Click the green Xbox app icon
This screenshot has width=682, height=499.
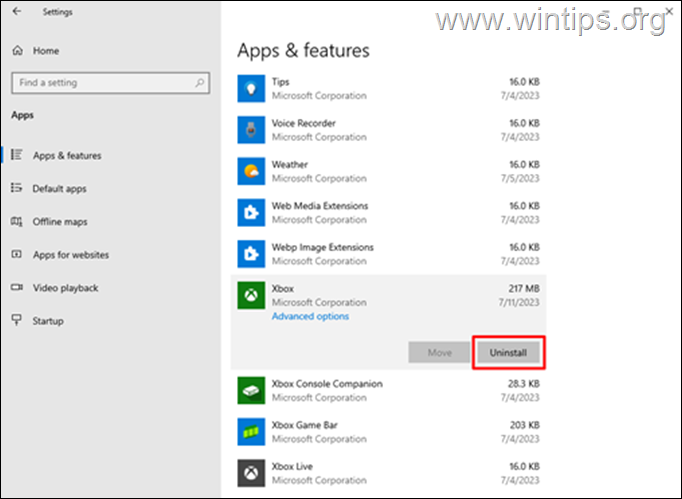[x=251, y=295]
